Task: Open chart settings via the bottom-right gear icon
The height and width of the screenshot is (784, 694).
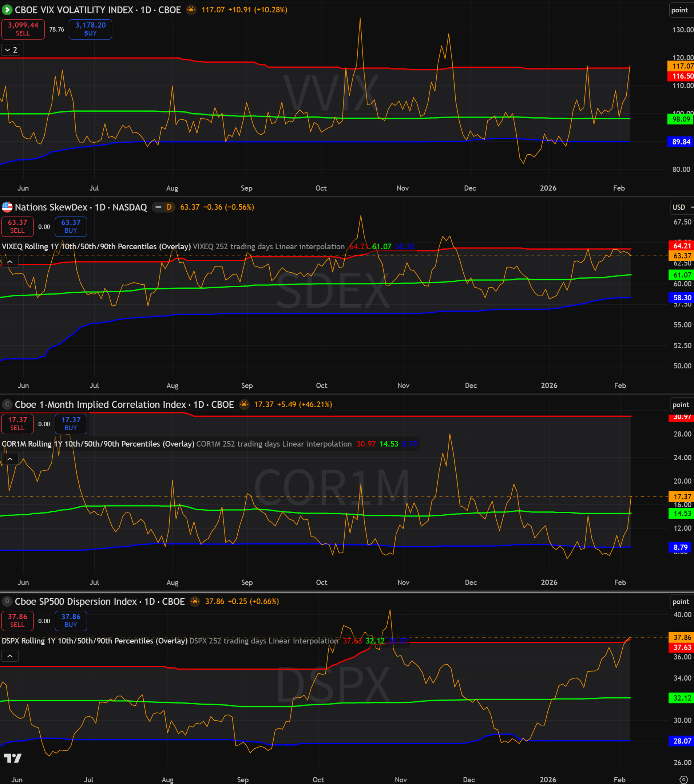Action: click(683, 779)
